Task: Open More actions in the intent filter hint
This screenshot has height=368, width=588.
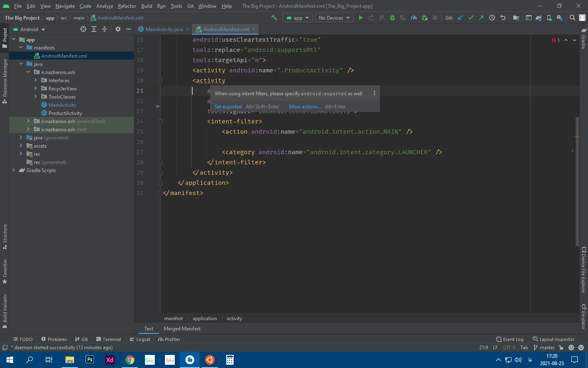Action: click(x=304, y=106)
